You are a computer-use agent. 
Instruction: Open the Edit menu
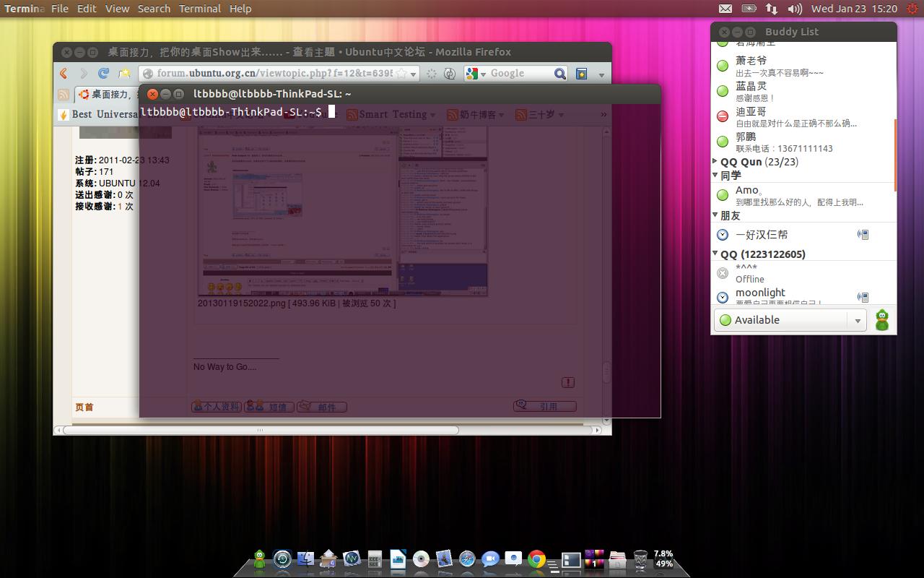coord(87,9)
